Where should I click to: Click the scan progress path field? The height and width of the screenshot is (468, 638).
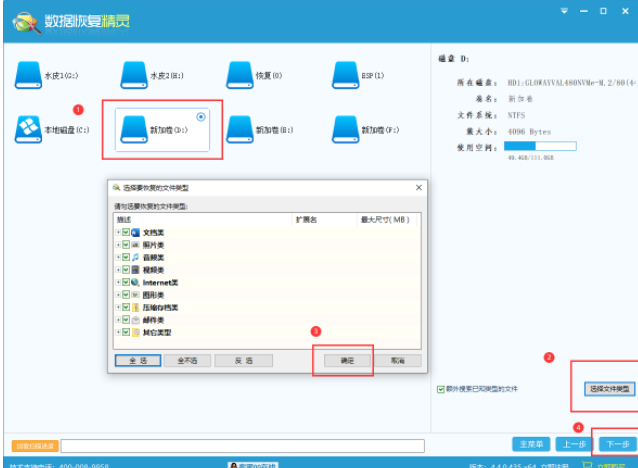(242, 445)
